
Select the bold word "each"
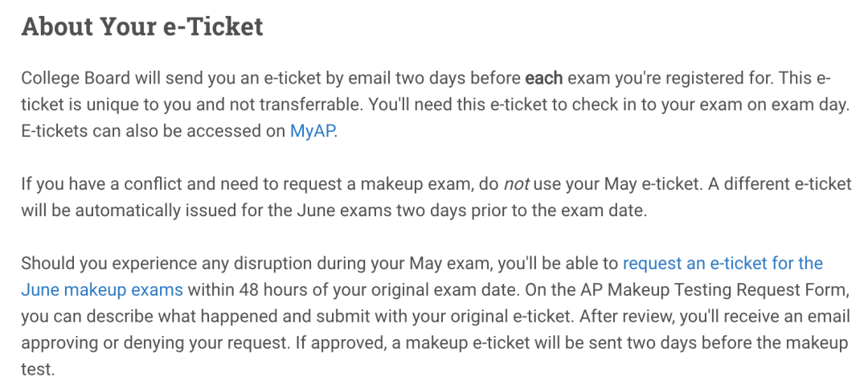point(543,78)
